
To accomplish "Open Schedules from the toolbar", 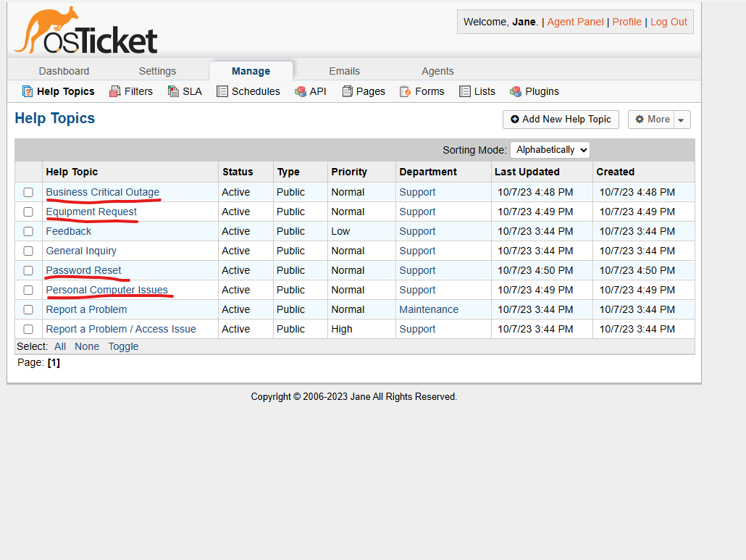I will [222, 91].
